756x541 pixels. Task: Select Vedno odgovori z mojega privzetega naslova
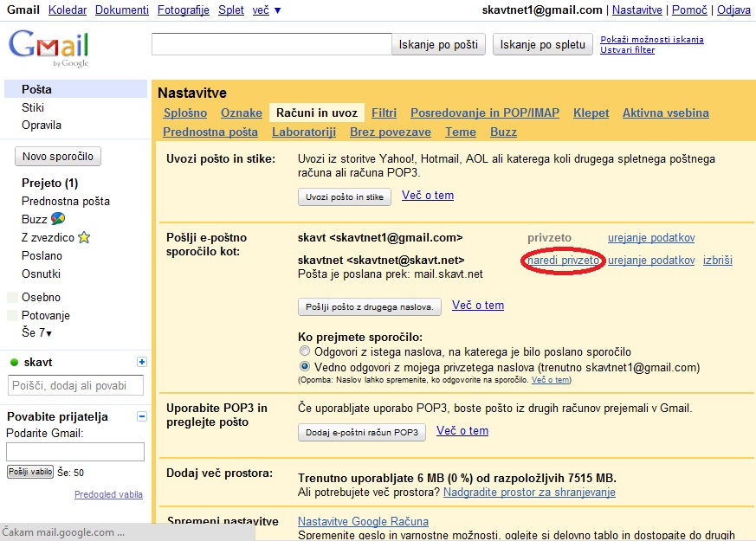click(304, 367)
